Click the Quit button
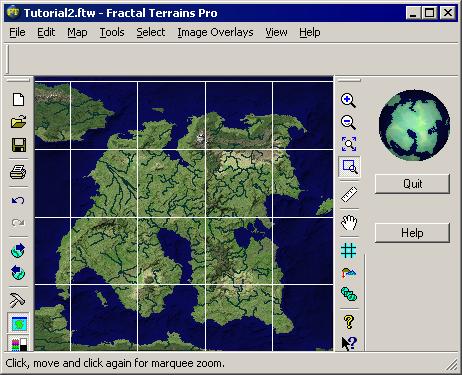Viewport: 462px width, 375px height. [x=412, y=184]
